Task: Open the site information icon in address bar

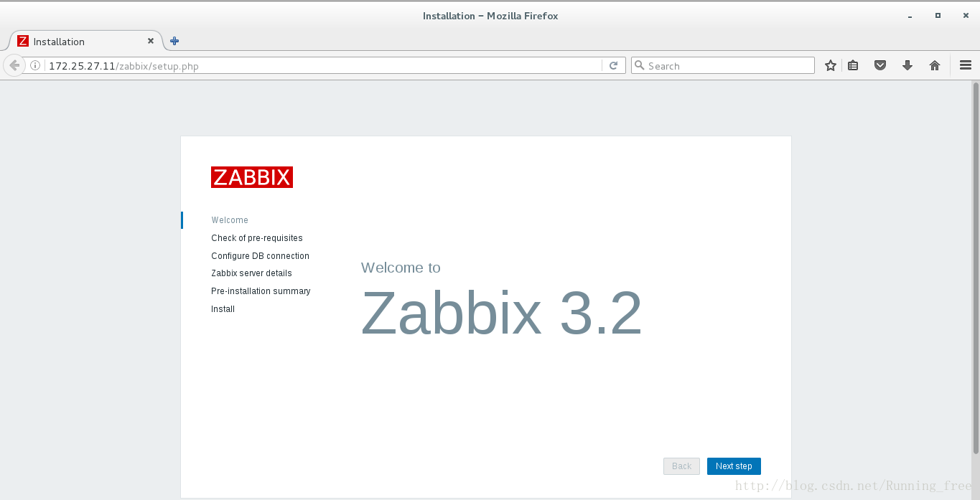Action: [35, 66]
